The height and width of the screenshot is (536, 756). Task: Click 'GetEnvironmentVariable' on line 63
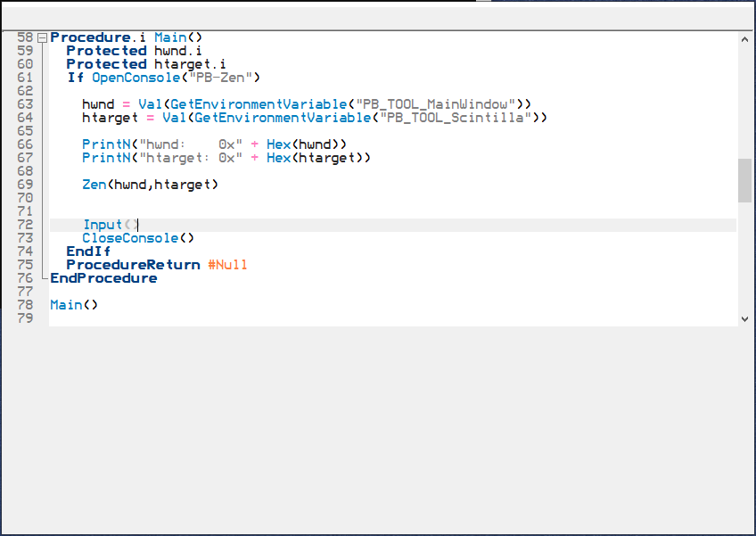pyautogui.click(x=259, y=104)
